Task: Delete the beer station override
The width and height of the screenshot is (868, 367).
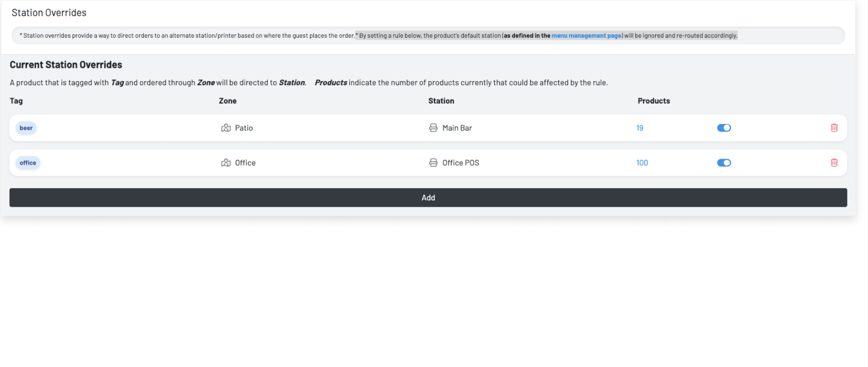Action: pyautogui.click(x=834, y=128)
